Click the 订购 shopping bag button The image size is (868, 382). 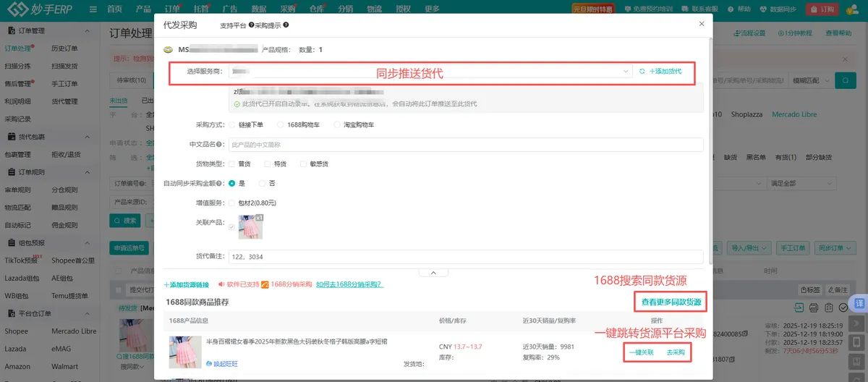(x=822, y=9)
